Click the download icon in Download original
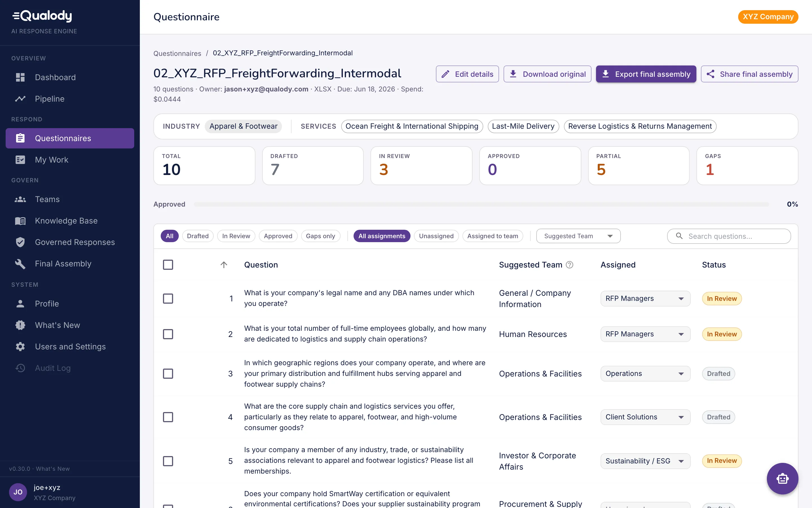 513,74
